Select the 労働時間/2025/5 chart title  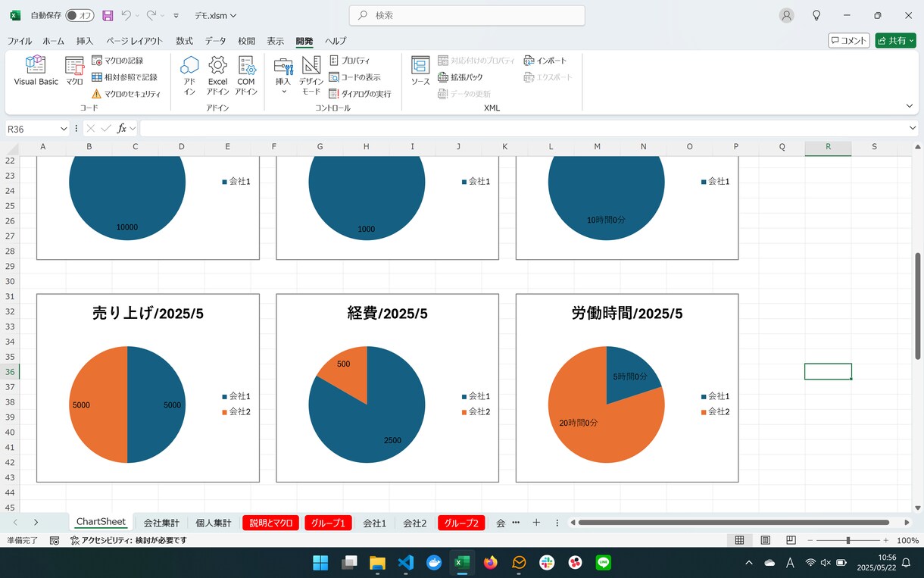pos(627,314)
